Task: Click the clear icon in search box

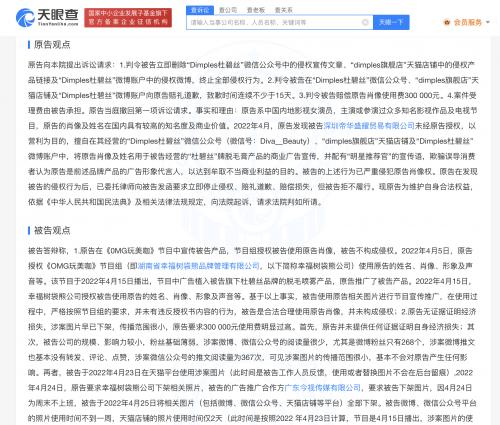Action: 365,22
